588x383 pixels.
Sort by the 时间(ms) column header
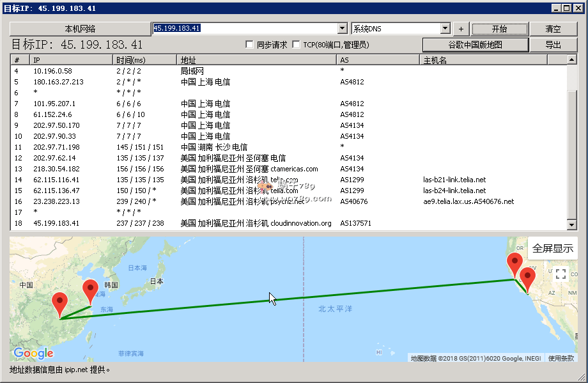coord(144,60)
